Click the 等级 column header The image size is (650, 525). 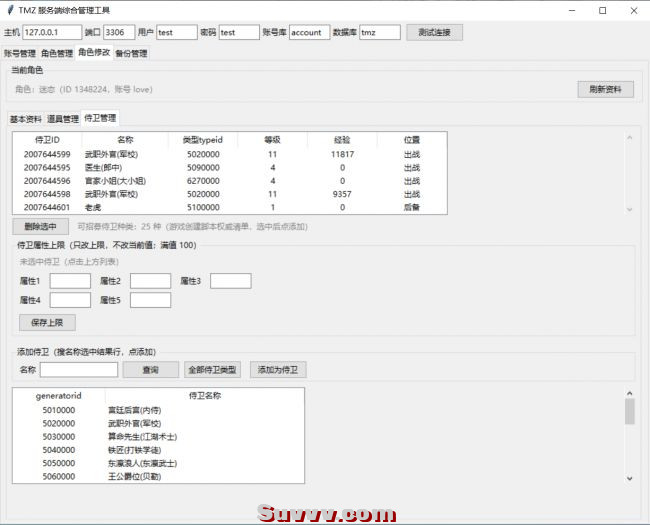tap(272, 140)
